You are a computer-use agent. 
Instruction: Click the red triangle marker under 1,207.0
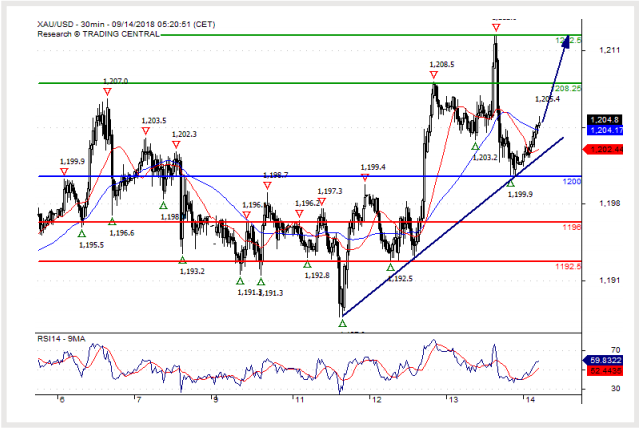click(x=107, y=92)
